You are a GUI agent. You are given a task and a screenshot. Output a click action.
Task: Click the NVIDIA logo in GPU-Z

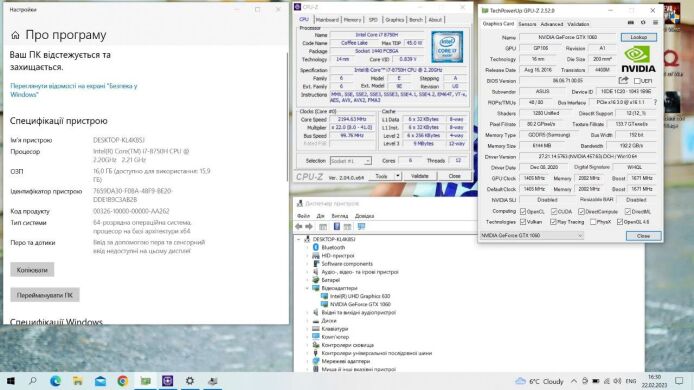[x=638, y=59]
